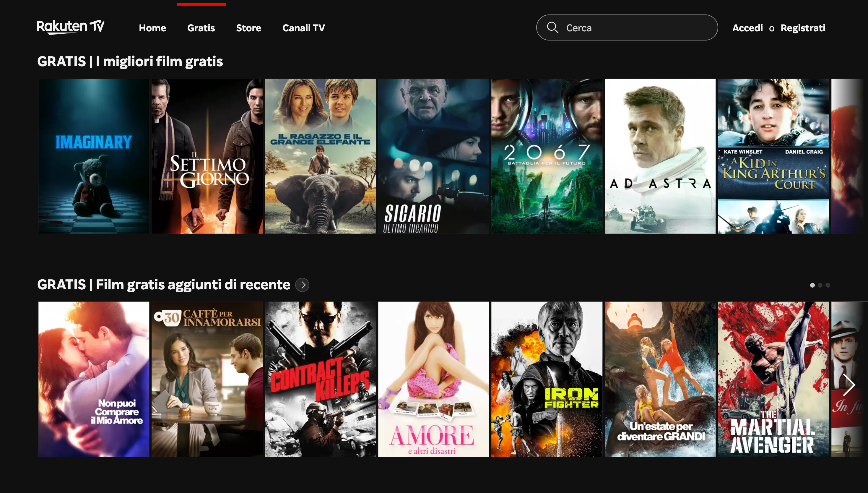Open the Contract Killers poster
This screenshot has width=868, height=493.
[x=320, y=379]
